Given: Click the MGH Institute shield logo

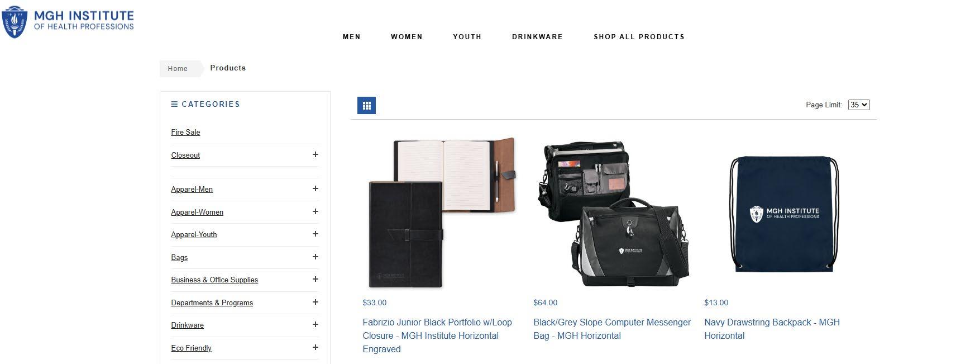Looking at the screenshot, I should [x=15, y=22].
